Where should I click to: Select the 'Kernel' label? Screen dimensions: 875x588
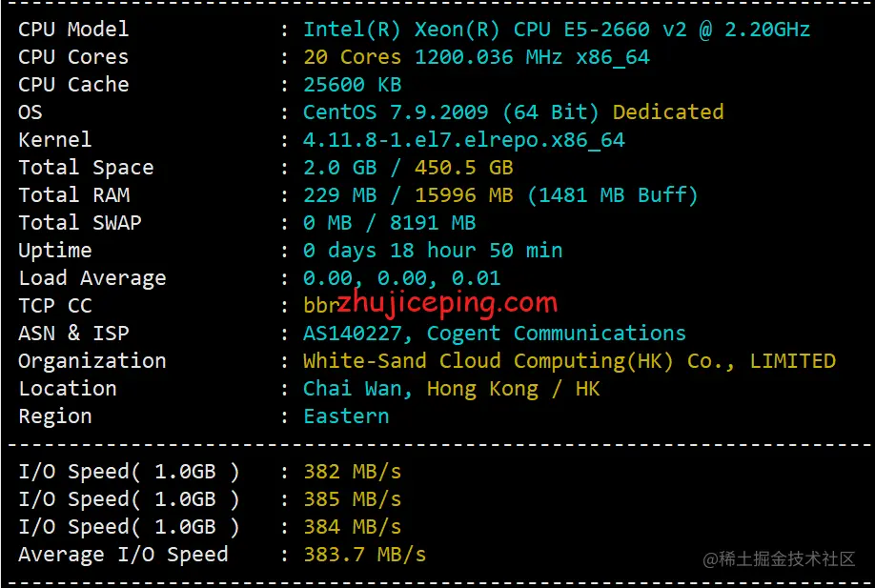click(x=54, y=139)
